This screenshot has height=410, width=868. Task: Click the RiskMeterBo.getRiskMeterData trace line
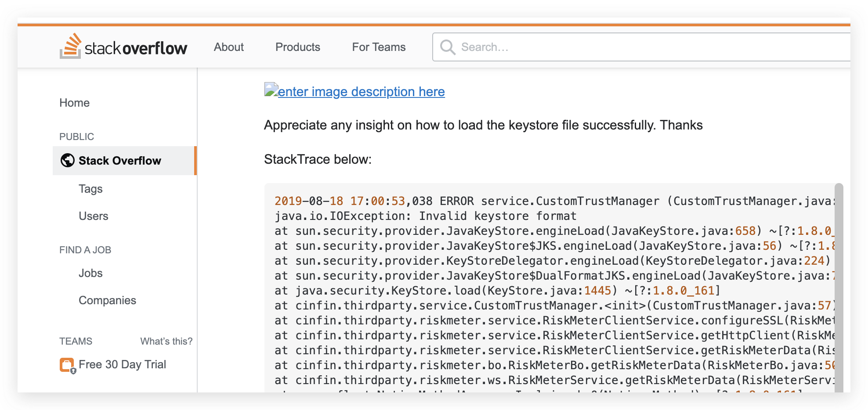554,365
